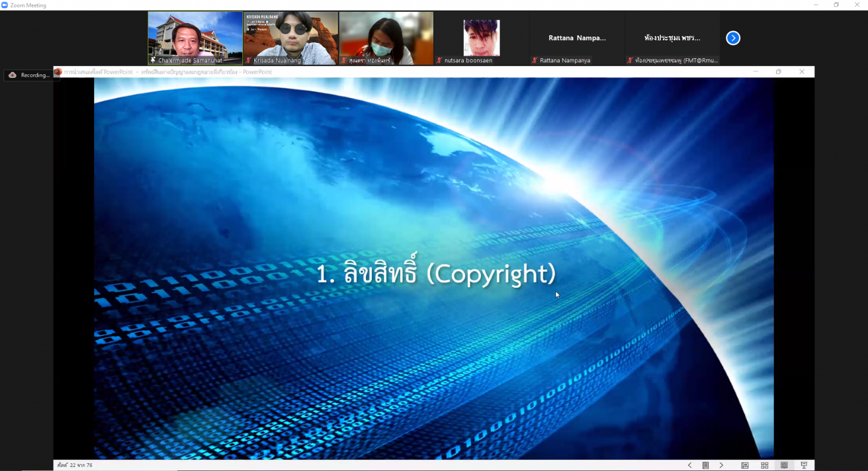Click muted mic icon on Krisada Nualnang
This screenshot has width=868, height=471.
[x=248, y=61]
